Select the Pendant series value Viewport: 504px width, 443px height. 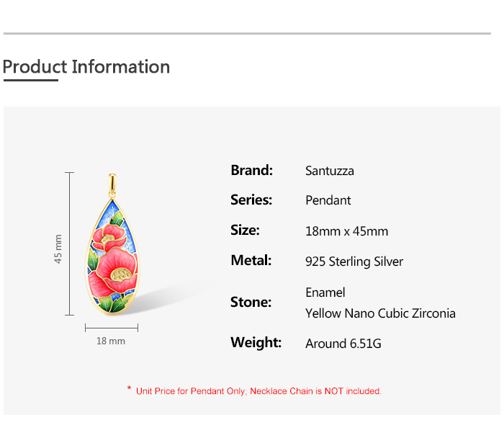tap(328, 200)
